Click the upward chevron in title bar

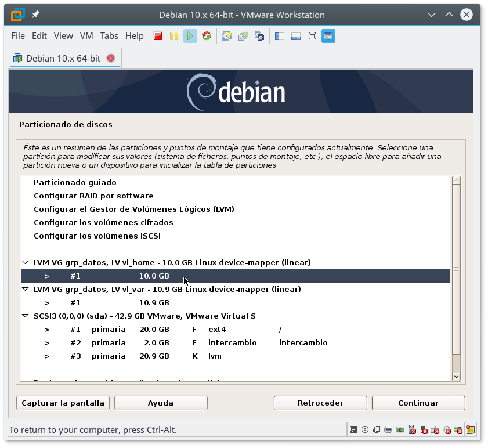click(x=449, y=15)
